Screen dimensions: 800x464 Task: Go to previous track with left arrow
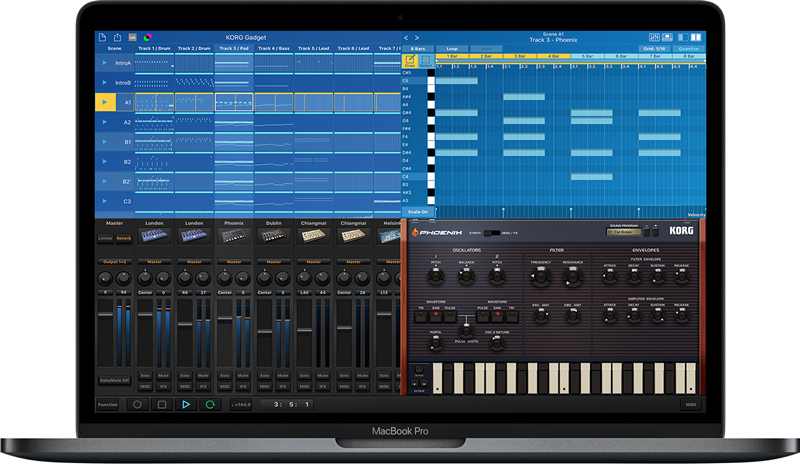(x=406, y=38)
